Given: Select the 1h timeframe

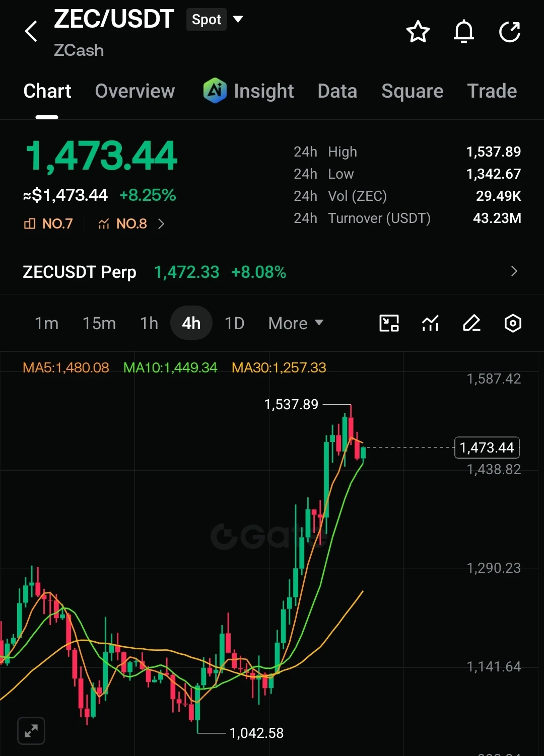Looking at the screenshot, I should 149,323.
